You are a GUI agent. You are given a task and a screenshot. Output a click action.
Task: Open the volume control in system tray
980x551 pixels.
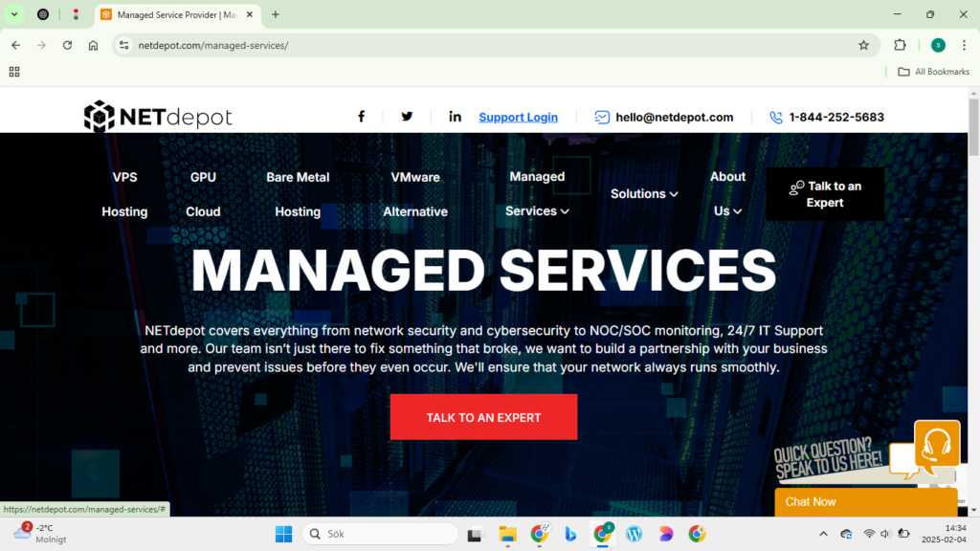(885, 534)
